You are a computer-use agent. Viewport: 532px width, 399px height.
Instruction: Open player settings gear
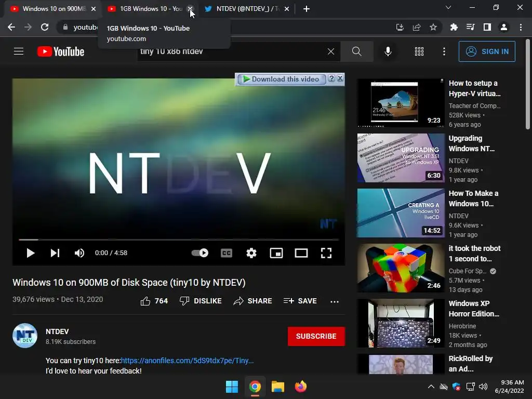click(x=251, y=253)
